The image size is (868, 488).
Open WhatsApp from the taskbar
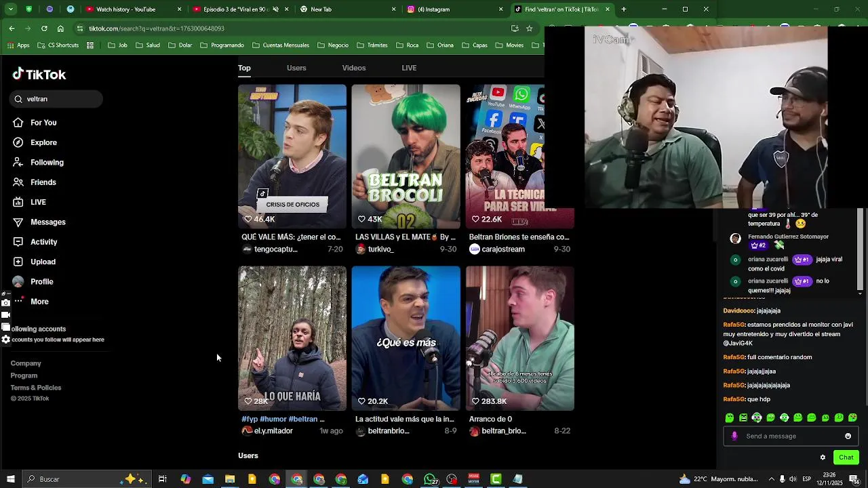(x=430, y=479)
